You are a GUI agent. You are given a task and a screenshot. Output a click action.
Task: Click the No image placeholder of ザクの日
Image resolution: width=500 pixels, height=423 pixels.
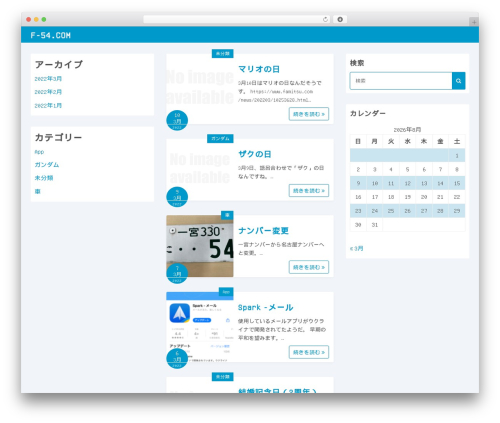pyautogui.click(x=200, y=168)
